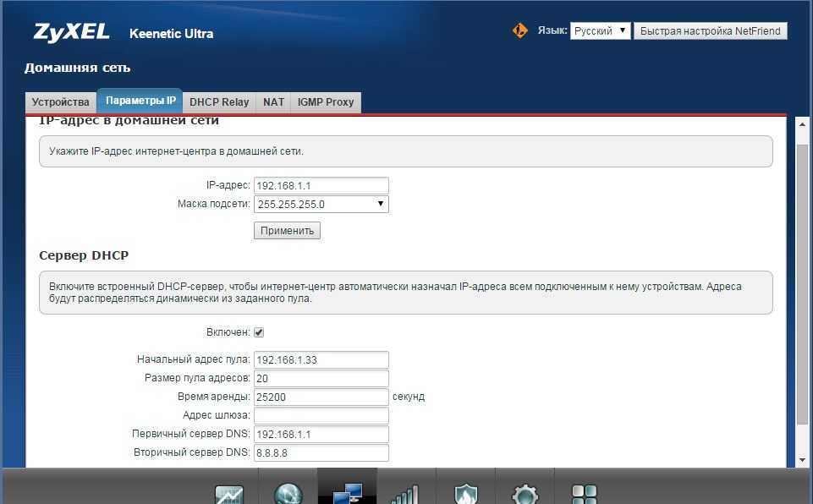This screenshot has width=813, height=504.
Task: Open the NAT tab
Action: (273, 102)
